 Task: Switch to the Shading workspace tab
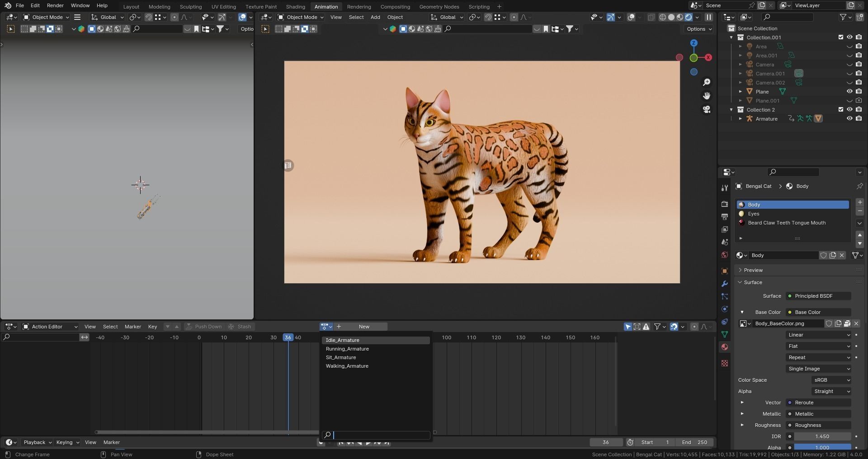(x=295, y=7)
